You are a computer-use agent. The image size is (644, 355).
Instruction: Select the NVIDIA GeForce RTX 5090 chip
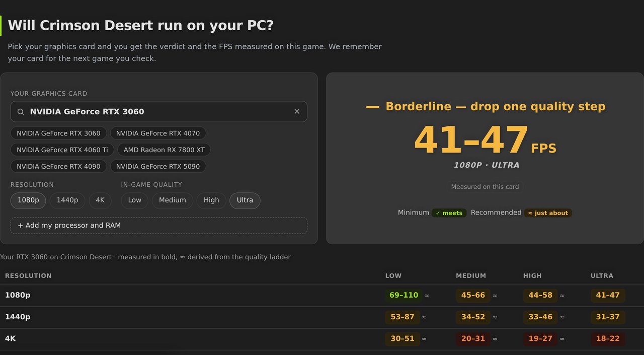[x=158, y=166]
